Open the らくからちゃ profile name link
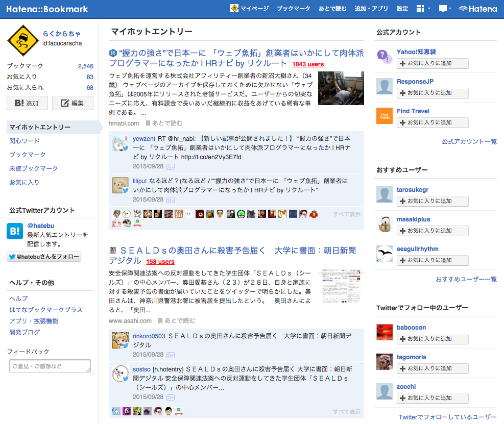The width and height of the screenshot is (504, 424). pyautogui.click(x=62, y=33)
